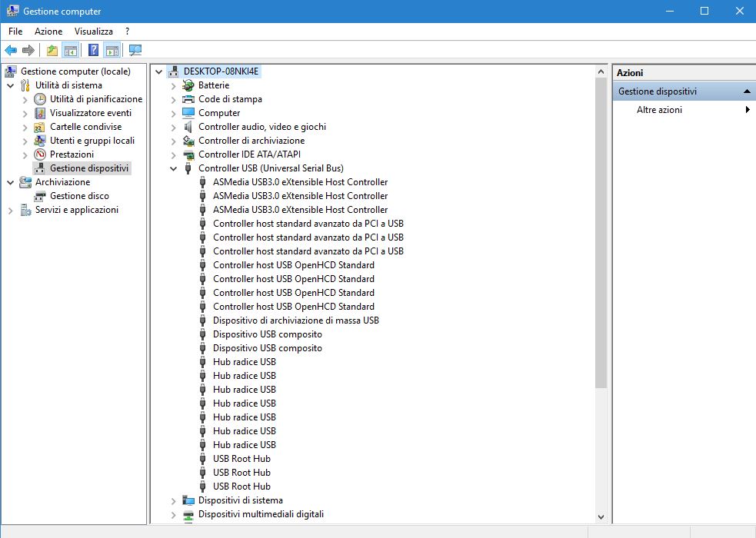Expand Controller audio, video e giochi node
The height and width of the screenshot is (538, 756).
174,128
